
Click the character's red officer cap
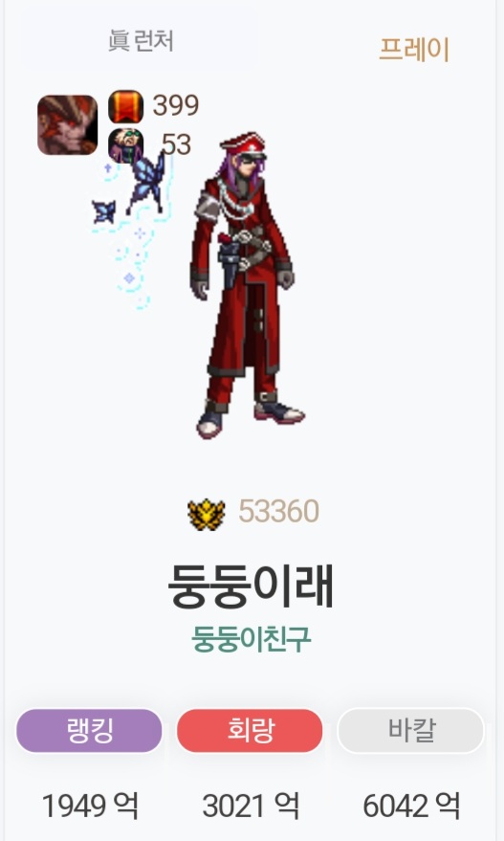pos(244,144)
